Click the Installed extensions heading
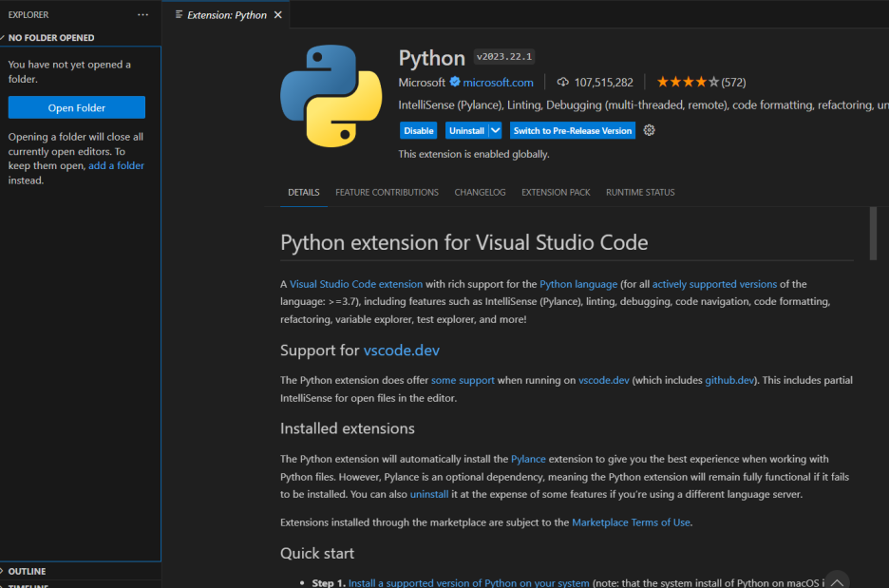The width and height of the screenshot is (889, 588). [x=347, y=428]
